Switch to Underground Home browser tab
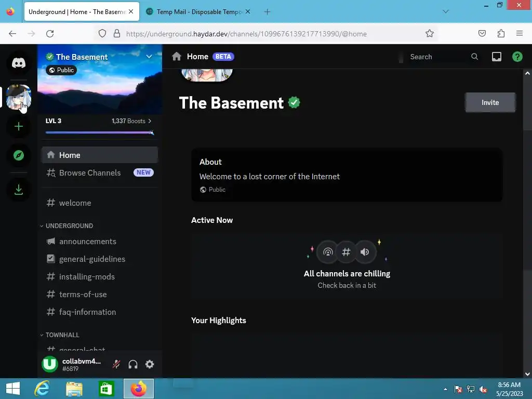Image resolution: width=532 pixels, height=399 pixels. [x=82, y=12]
